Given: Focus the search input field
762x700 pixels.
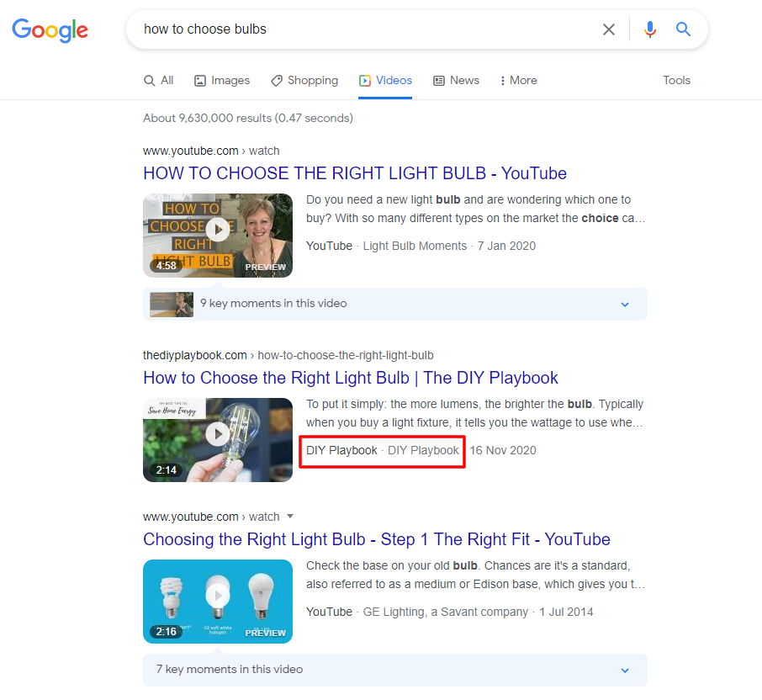Looking at the screenshot, I should [x=364, y=29].
